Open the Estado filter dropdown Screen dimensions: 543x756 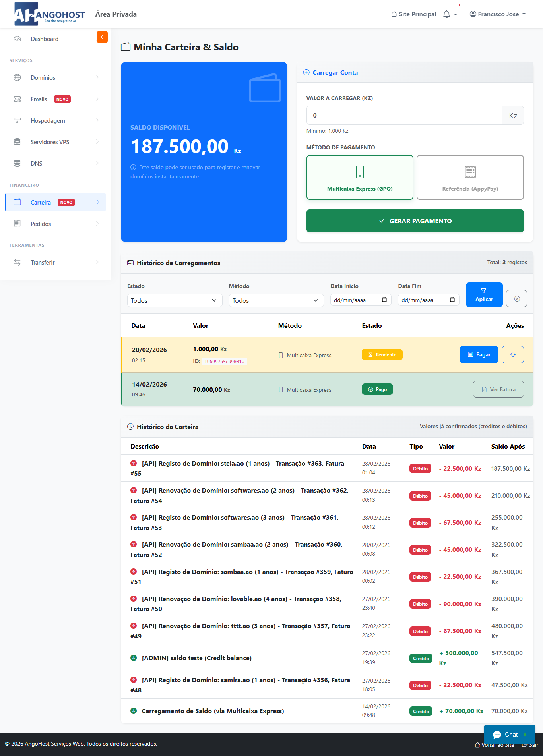[174, 300]
